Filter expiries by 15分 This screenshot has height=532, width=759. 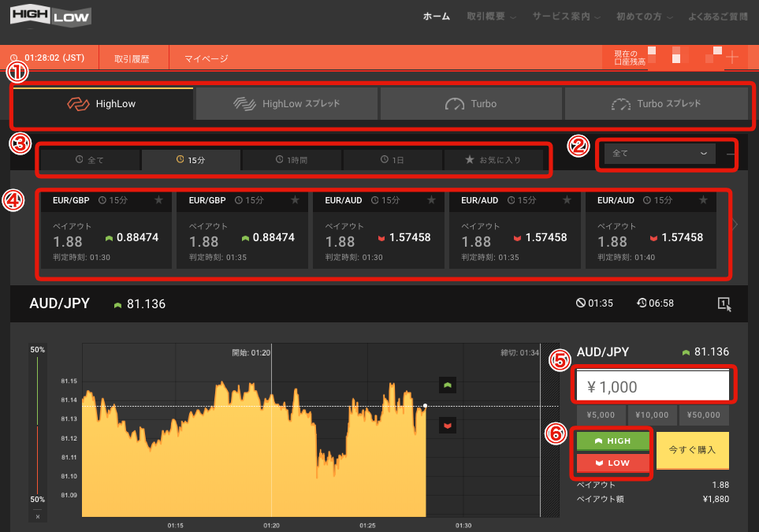tap(191, 160)
